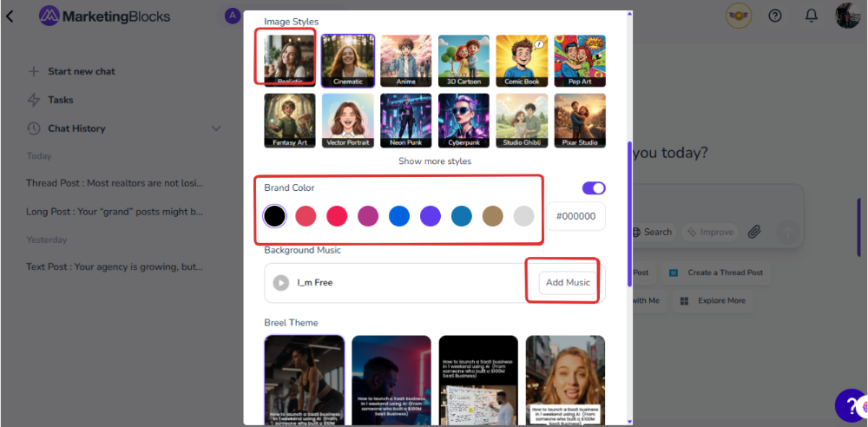
Task: Open the user profile avatar
Action: tap(847, 16)
